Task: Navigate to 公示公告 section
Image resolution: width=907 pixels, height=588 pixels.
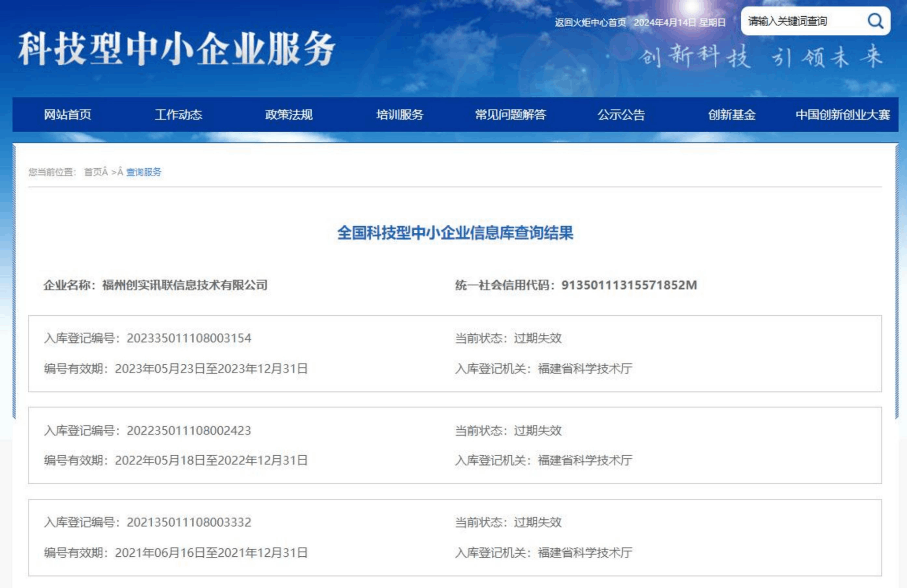Action: click(x=621, y=115)
